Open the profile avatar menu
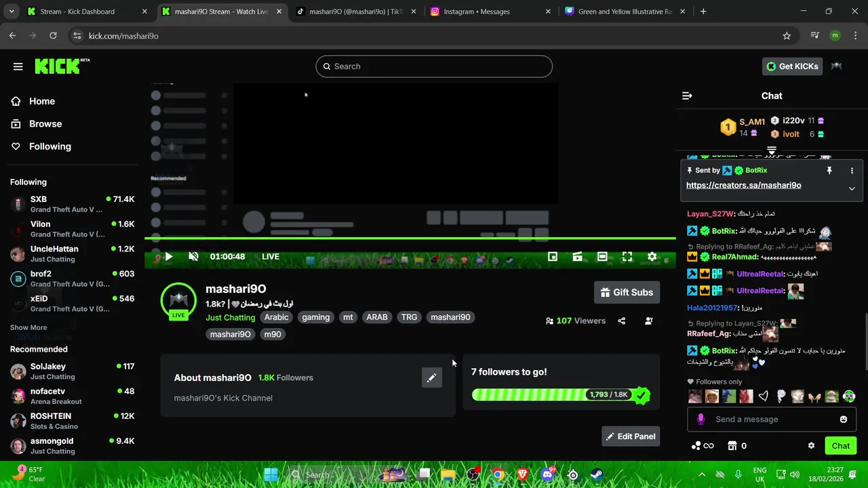868x488 pixels. point(836,66)
